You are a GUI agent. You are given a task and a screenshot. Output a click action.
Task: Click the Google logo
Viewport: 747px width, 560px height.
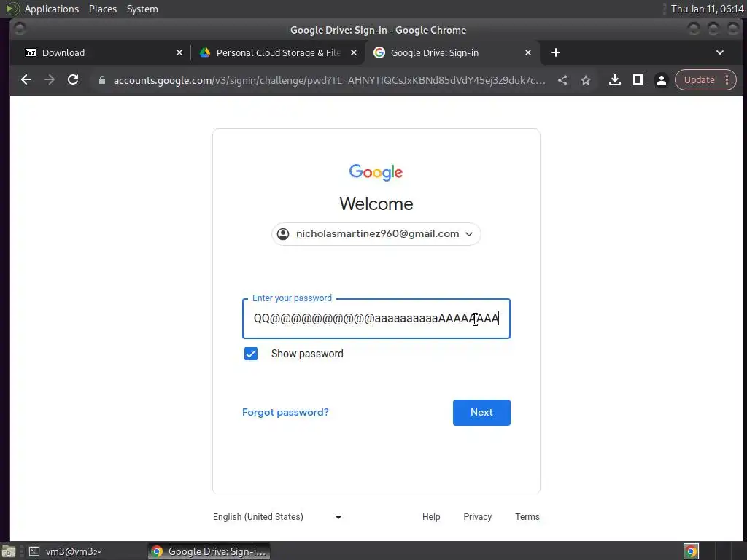376,172
